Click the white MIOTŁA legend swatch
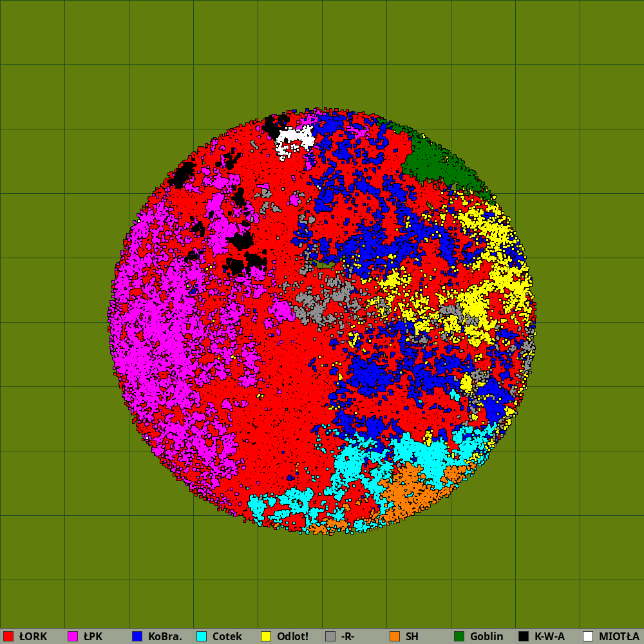The image size is (644, 644). (588, 636)
